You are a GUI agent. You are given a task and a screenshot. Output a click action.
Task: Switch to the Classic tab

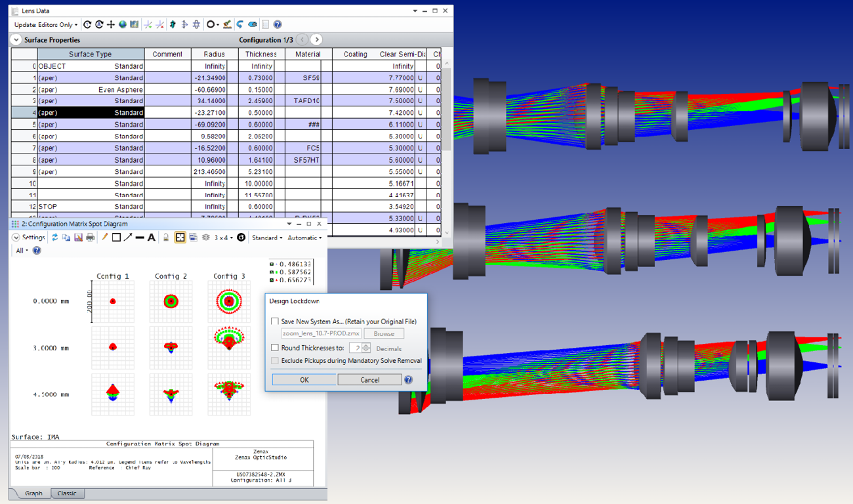point(67,493)
